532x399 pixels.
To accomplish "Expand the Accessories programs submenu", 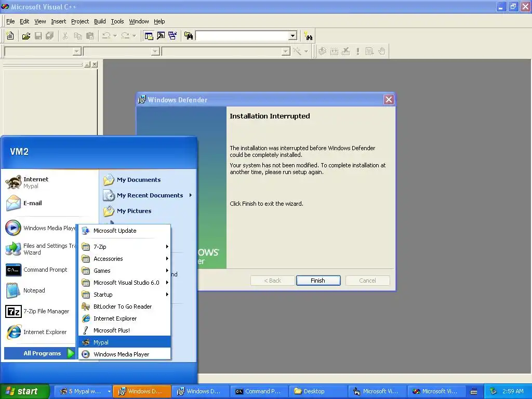I will [x=125, y=259].
